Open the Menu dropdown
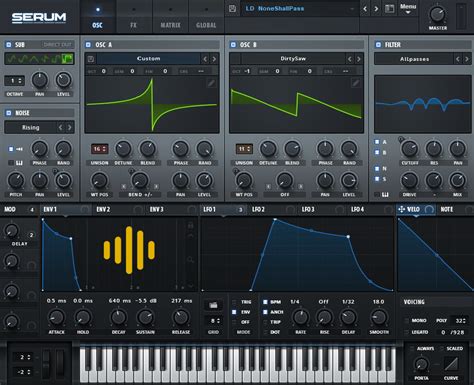474x385 pixels. [x=408, y=9]
